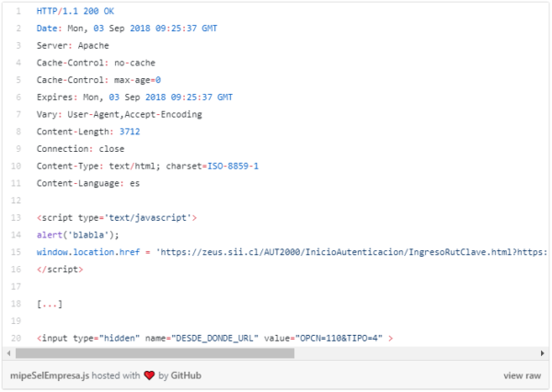The width and height of the screenshot is (552, 392).
Task: Select line number 13
Action: (17, 218)
